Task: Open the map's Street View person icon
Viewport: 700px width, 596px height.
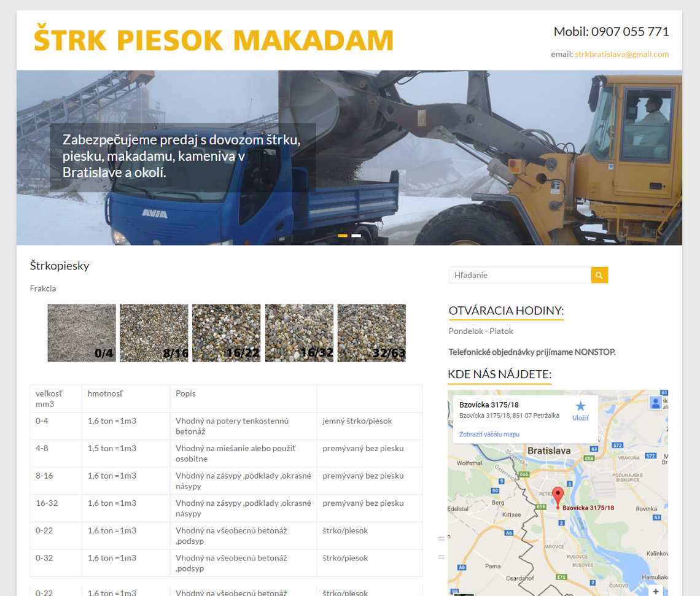Action: point(656,403)
